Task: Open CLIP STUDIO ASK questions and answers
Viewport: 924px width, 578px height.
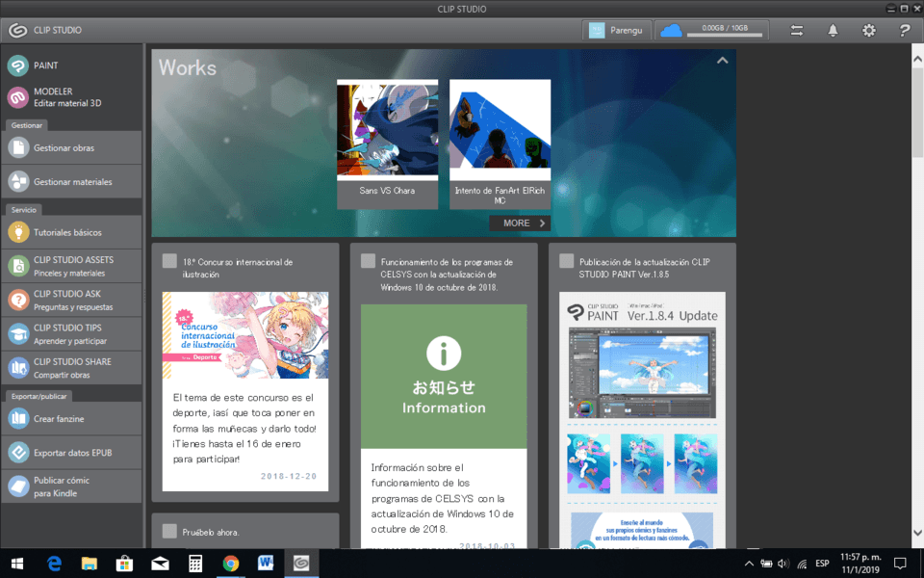Action: coord(70,300)
